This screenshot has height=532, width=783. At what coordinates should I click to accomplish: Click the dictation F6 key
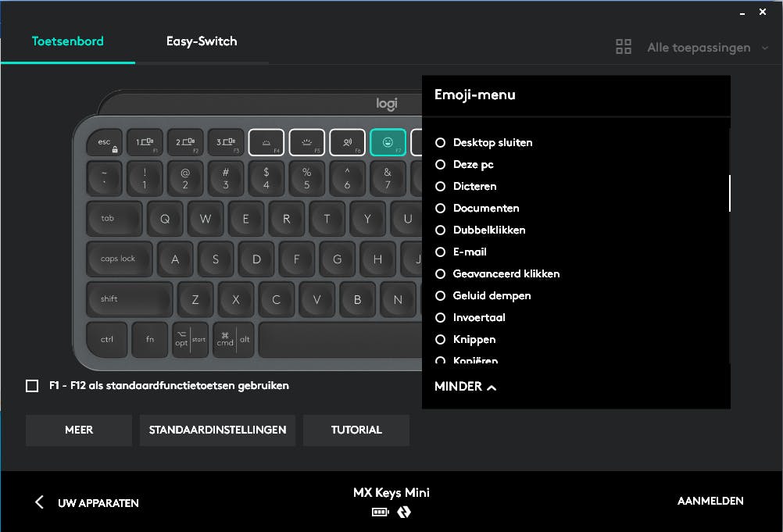pyautogui.click(x=347, y=142)
